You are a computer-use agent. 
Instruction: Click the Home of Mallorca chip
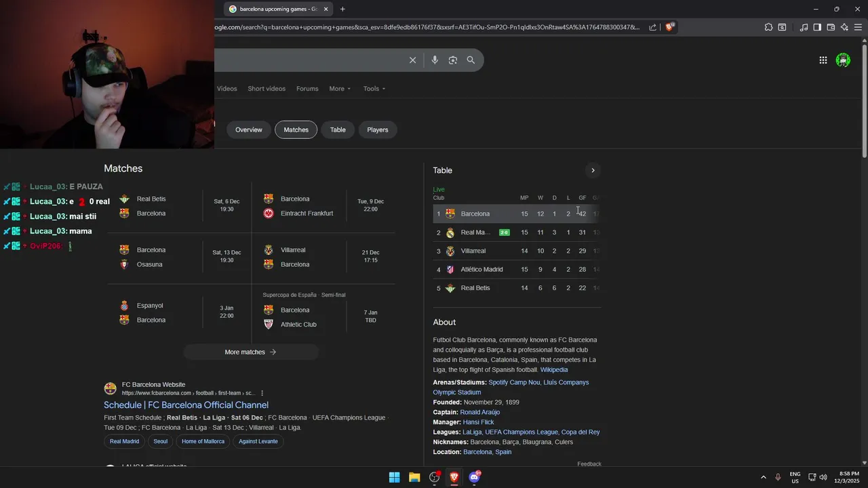pos(203,441)
